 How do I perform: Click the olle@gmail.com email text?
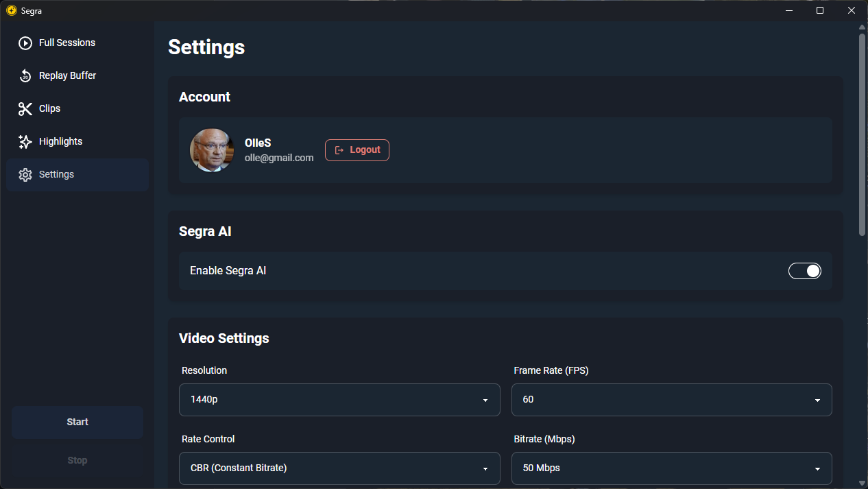coord(279,158)
